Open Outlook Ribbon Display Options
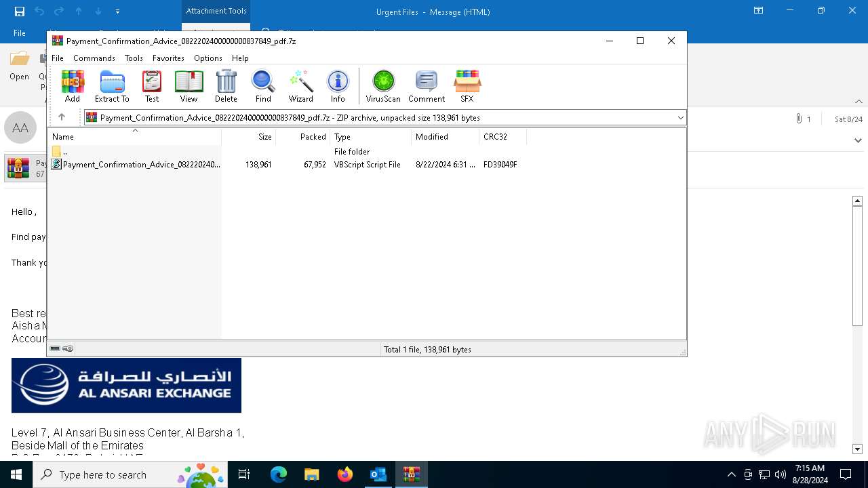 (x=759, y=11)
